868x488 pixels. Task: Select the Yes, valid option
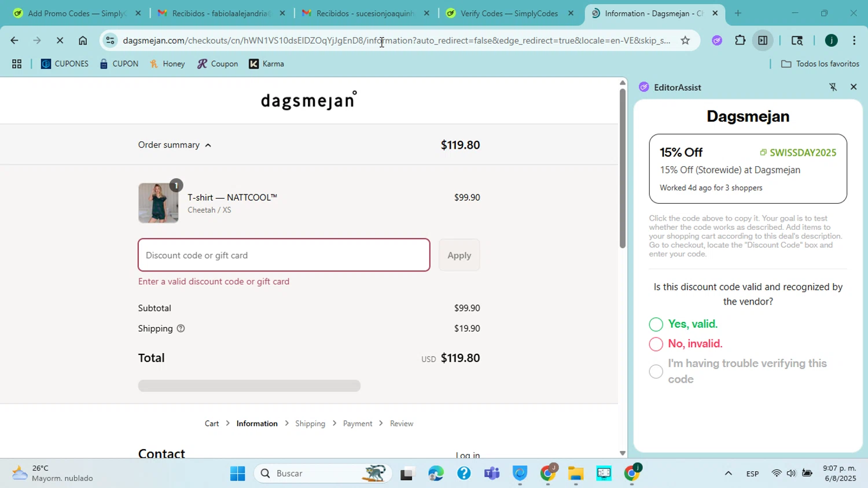656,324
